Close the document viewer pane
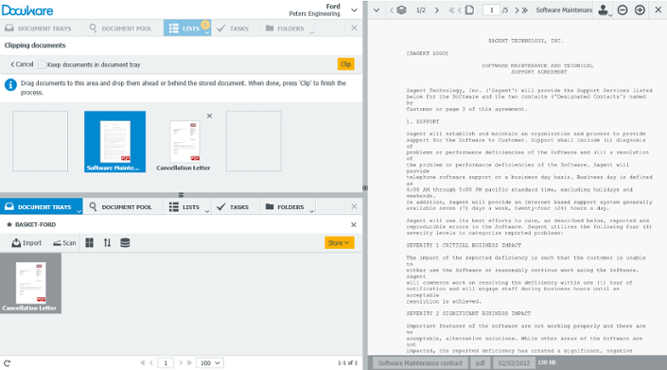 click(x=658, y=10)
